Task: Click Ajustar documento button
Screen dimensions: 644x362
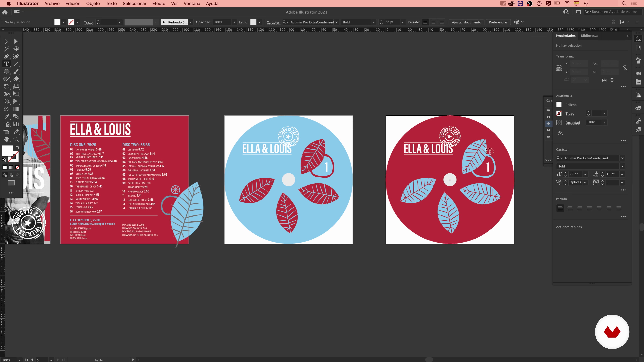Action: pos(466,22)
